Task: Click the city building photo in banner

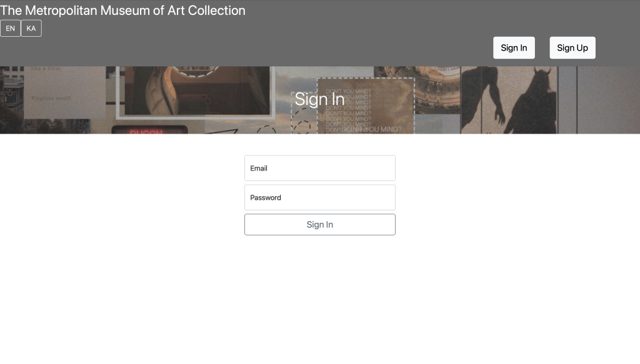Action: [x=11, y=100]
